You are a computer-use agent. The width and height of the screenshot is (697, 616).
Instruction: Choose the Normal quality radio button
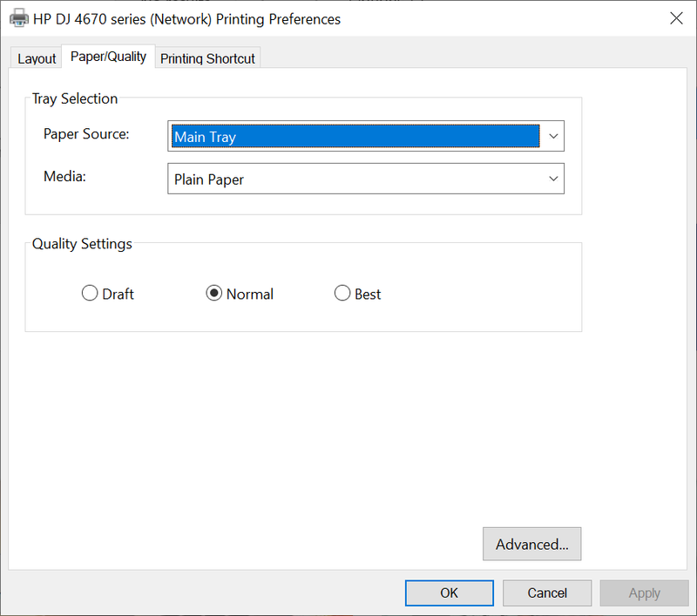click(x=213, y=294)
